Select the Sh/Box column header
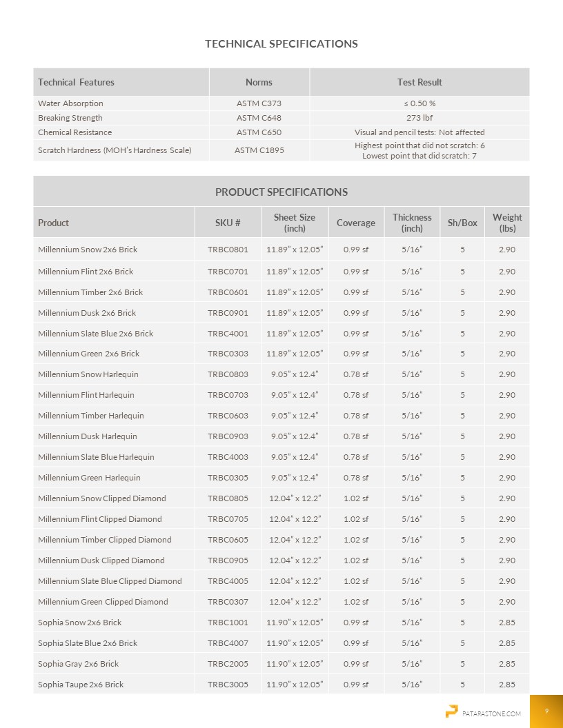Viewport: 563px width, 728px height. coord(462,223)
